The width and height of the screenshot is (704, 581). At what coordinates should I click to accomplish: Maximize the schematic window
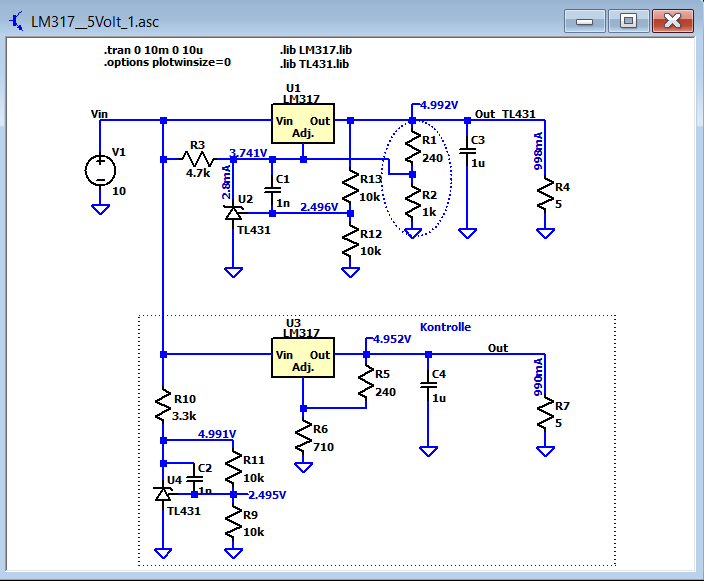pyautogui.click(x=628, y=21)
